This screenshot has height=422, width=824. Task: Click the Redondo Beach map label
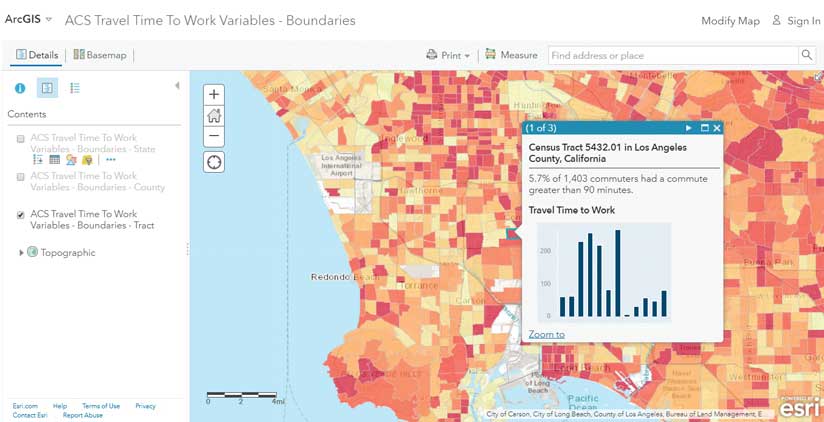click(345, 276)
